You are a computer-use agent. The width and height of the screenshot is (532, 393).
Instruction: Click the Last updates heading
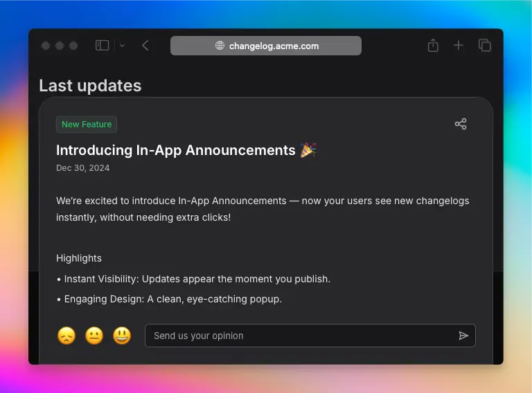[x=90, y=85]
